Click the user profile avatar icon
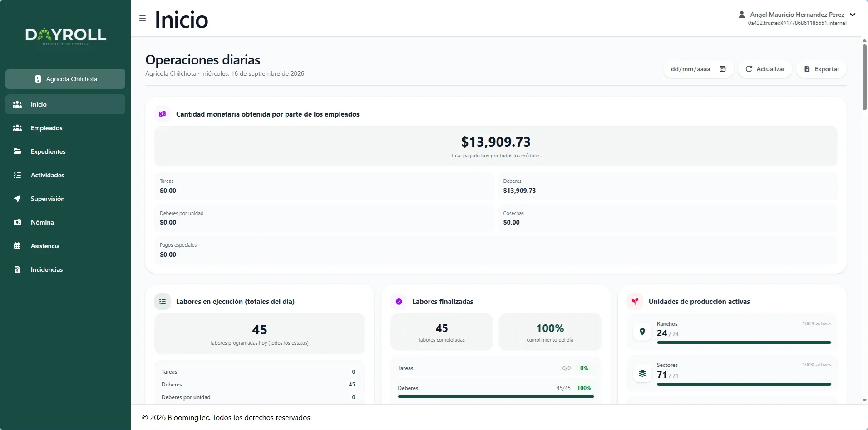This screenshot has width=868, height=430. (742, 15)
